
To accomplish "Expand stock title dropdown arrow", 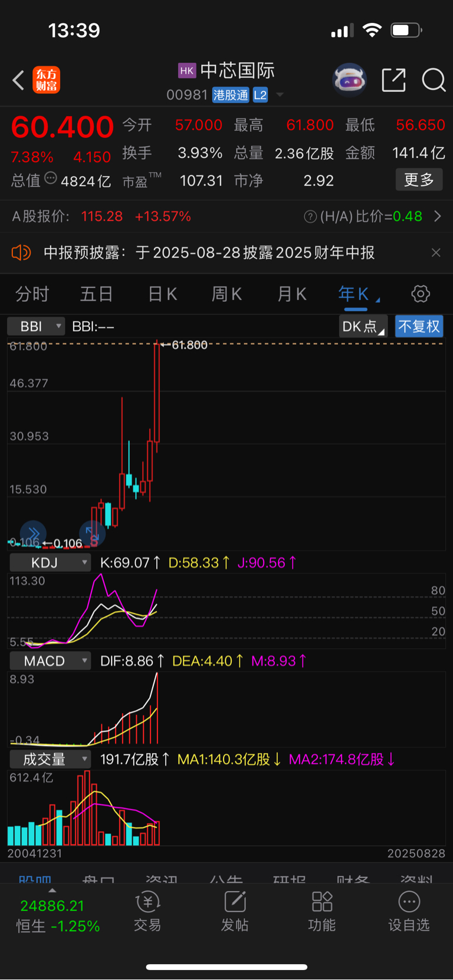I will click(280, 95).
